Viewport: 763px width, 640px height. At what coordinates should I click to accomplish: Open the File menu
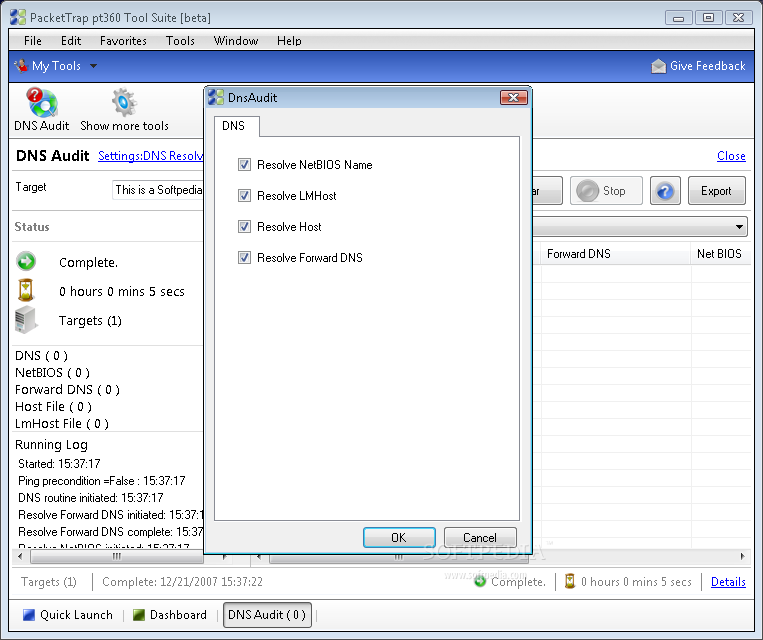pyautogui.click(x=33, y=41)
